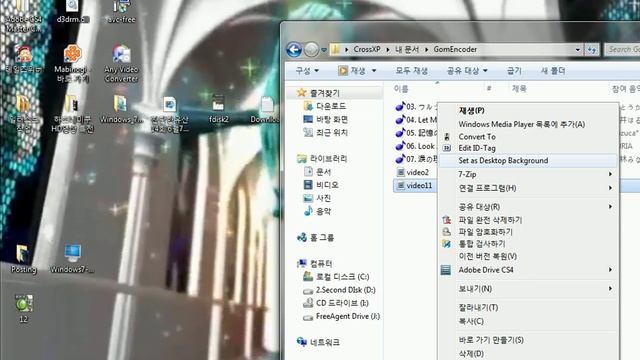
Task: Click 새 폴더 toolbar button
Action: [x=553, y=71]
